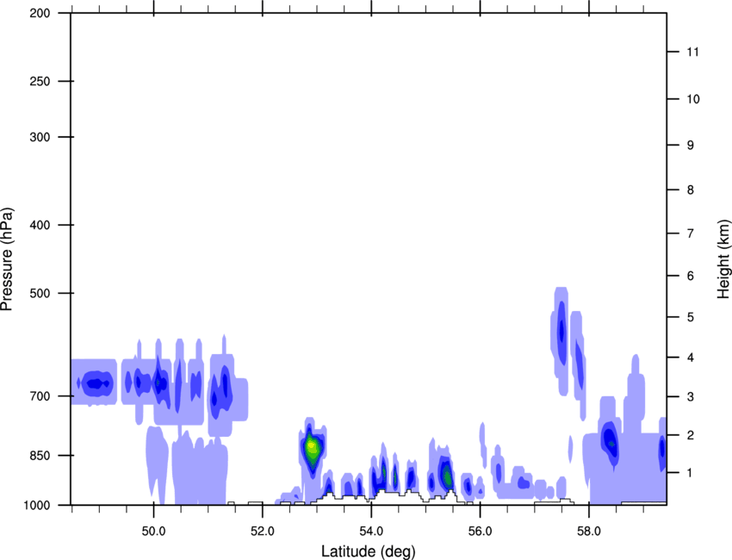Pick the 10 km height label
Viewport: 732px width, 560px height.
(x=693, y=99)
